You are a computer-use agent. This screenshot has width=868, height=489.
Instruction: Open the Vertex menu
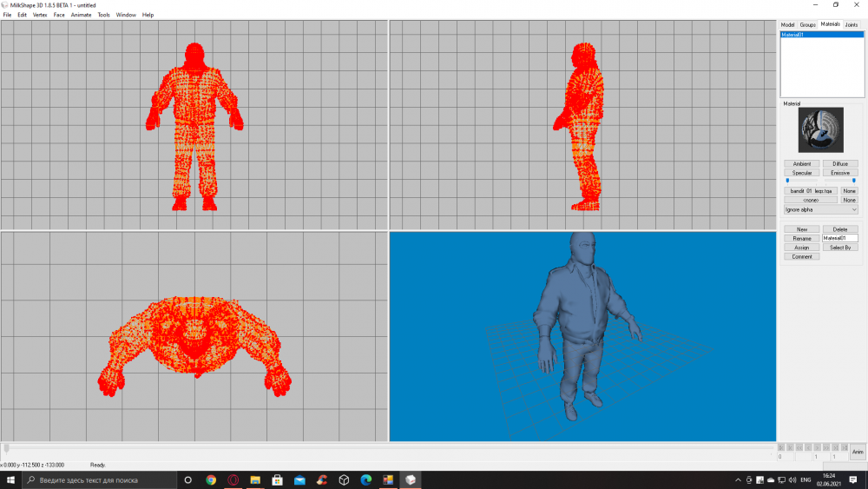point(40,15)
